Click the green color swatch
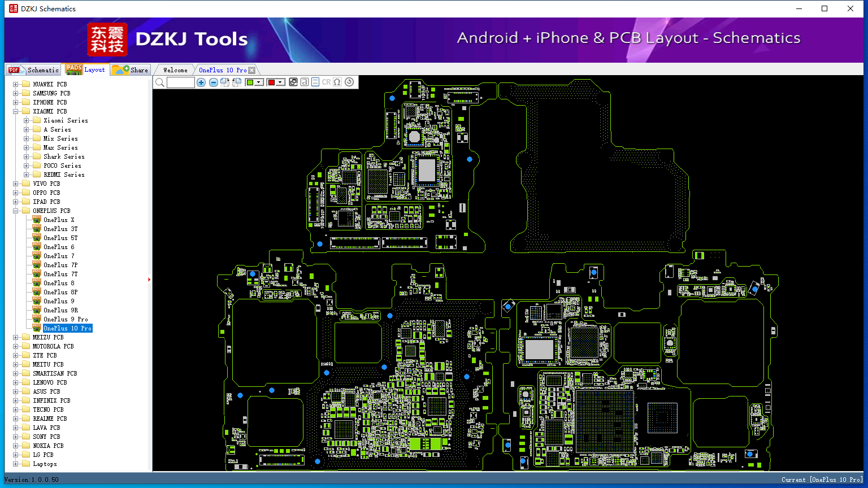Image resolution: width=868 pixels, height=488 pixels. pos(250,82)
